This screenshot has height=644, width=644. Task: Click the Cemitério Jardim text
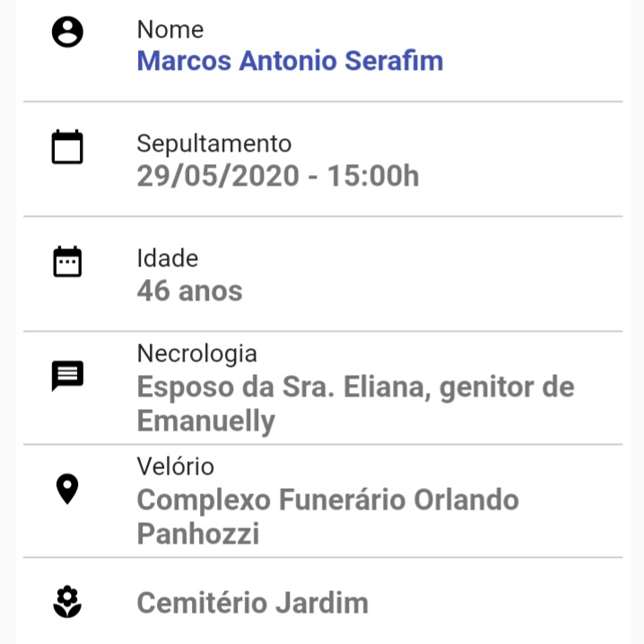pyautogui.click(x=253, y=603)
